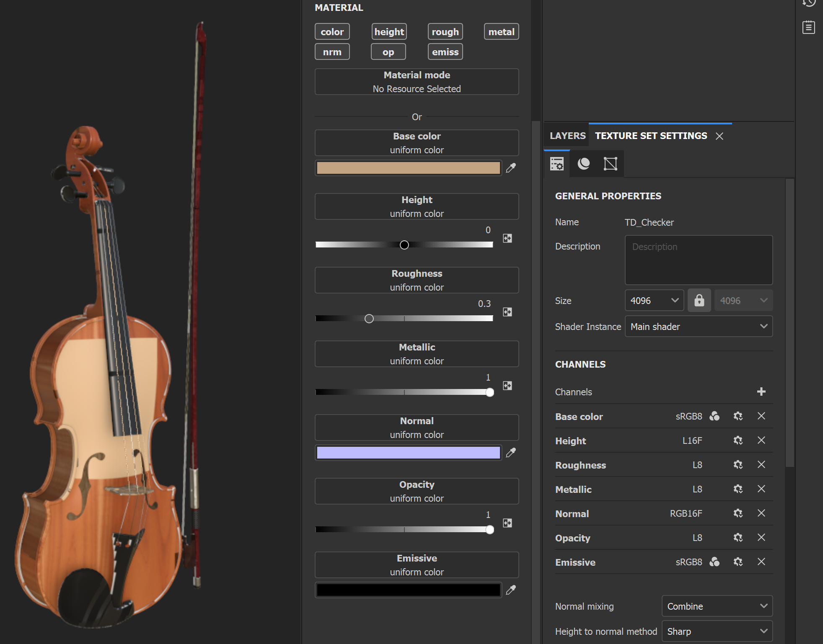Toggle the nrm material channel
Image resolution: width=823 pixels, height=644 pixels.
[x=332, y=52]
